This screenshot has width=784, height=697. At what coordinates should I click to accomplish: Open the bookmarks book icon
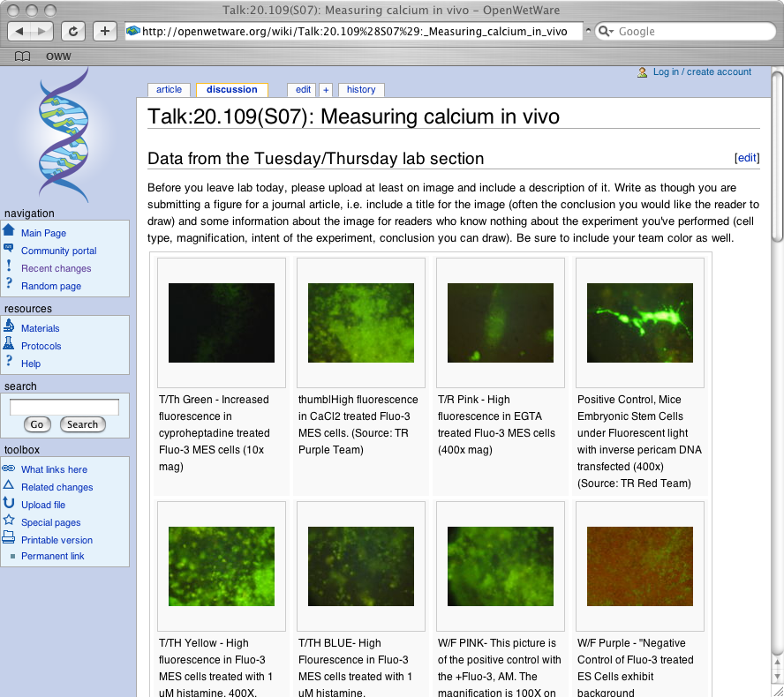(x=22, y=56)
